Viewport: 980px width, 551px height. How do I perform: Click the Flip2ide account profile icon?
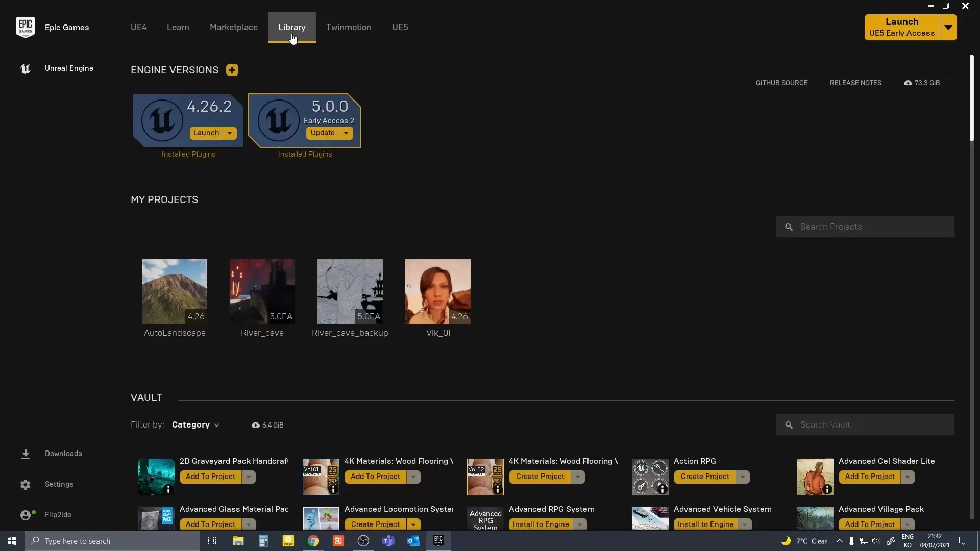pyautogui.click(x=26, y=515)
